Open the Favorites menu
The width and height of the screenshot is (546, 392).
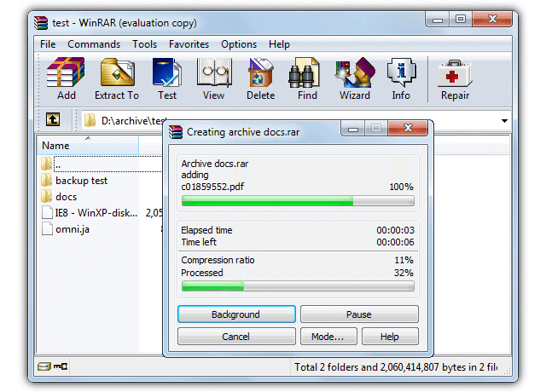coord(189,44)
